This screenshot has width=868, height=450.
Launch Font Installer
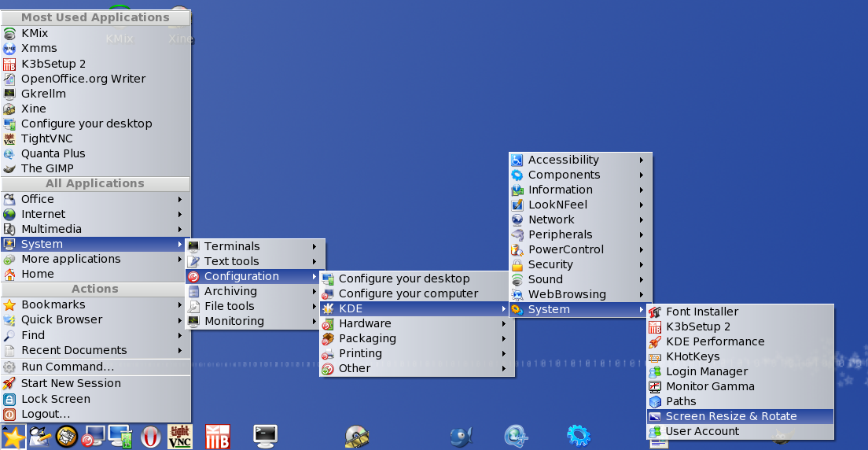pyautogui.click(x=740, y=312)
